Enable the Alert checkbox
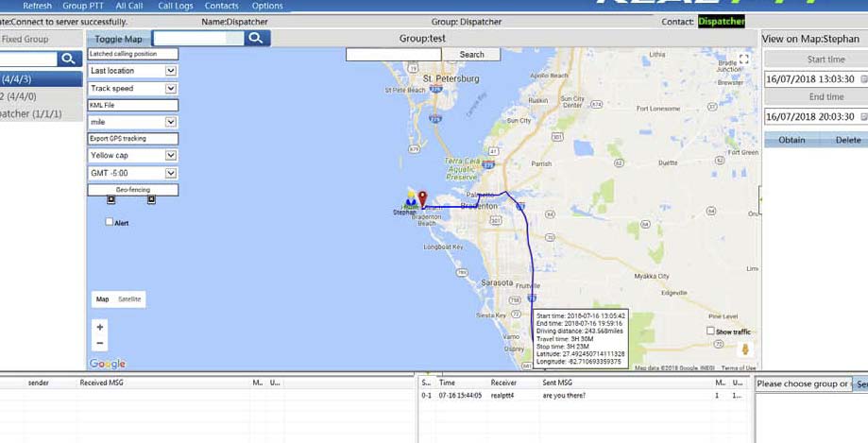 [110, 222]
